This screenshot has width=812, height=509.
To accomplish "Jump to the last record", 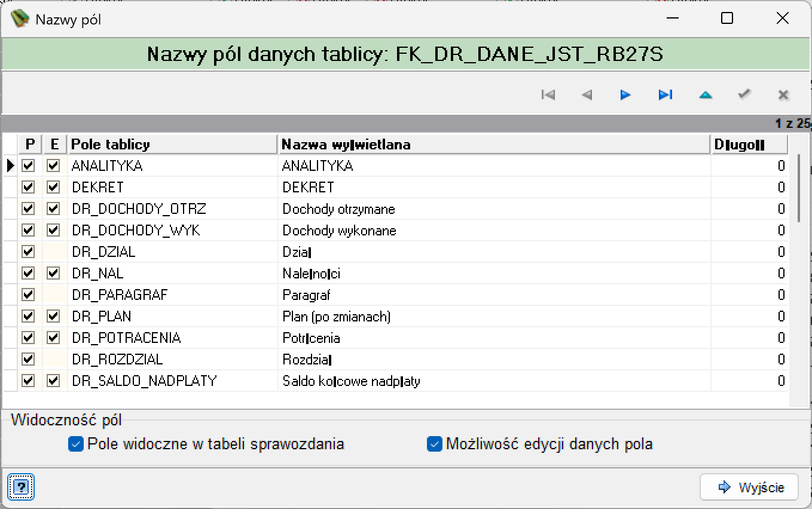I will (666, 94).
